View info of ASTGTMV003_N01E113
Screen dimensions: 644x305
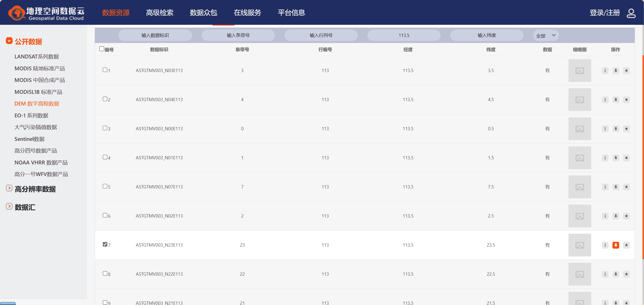[x=605, y=158]
